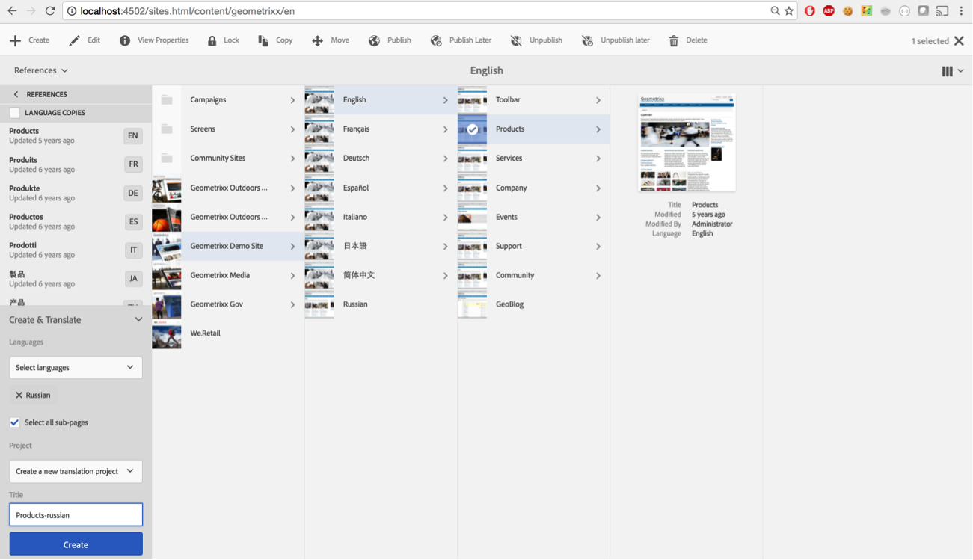
Task: Click the Unpublish icon in toolbar
Action: click(516, 41)
